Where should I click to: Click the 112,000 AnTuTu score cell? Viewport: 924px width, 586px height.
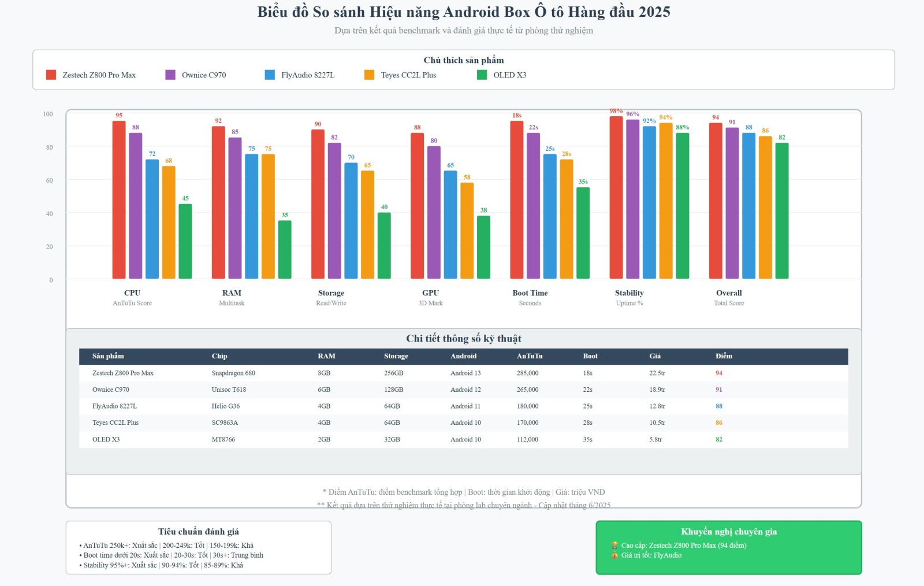(527, 439)
